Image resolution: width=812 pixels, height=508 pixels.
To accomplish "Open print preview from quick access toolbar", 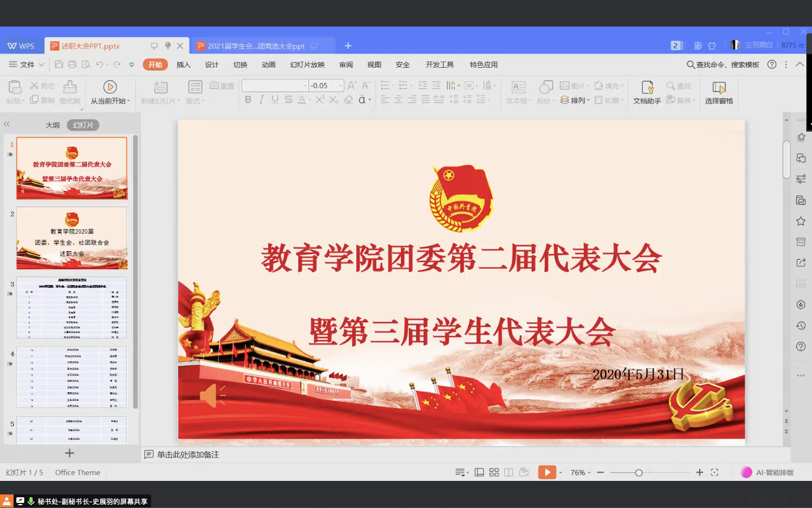I will click(86, 64).
